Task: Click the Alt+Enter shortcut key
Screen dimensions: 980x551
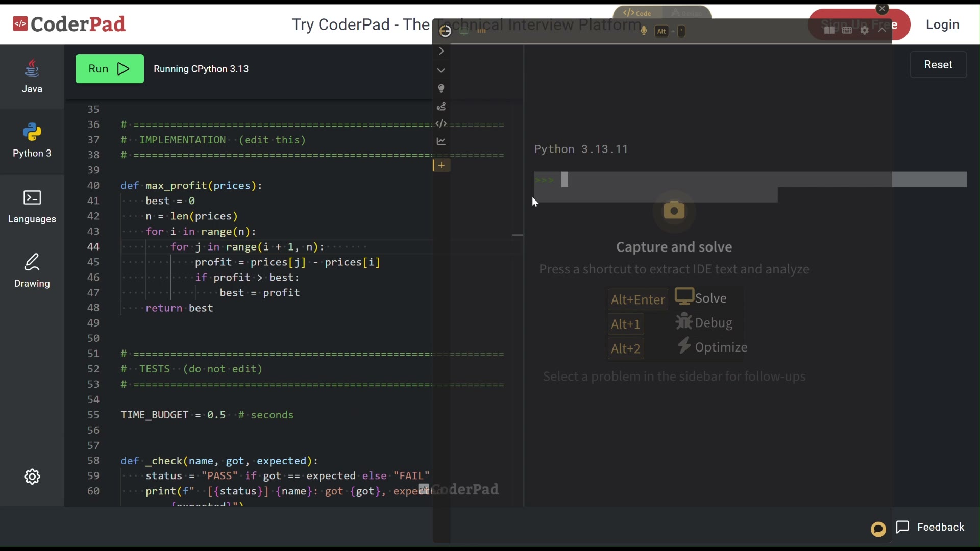Action: 638,299
